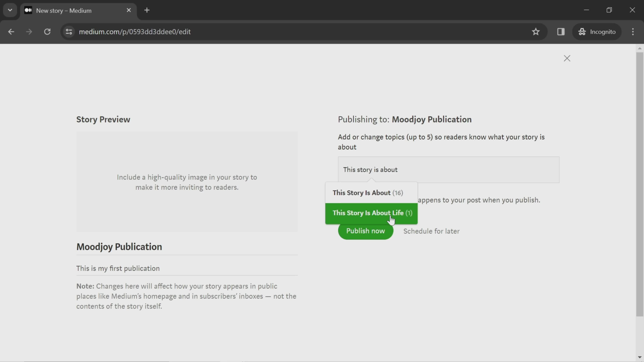The height and width of the screenshot is (362, 644).
Task: Reload the Medium page
Action: 47,32
